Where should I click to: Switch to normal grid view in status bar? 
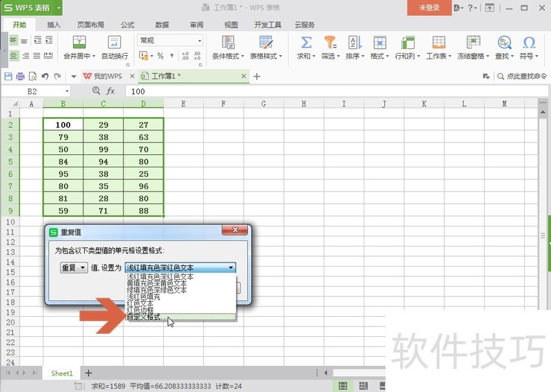tap(342, 386)
